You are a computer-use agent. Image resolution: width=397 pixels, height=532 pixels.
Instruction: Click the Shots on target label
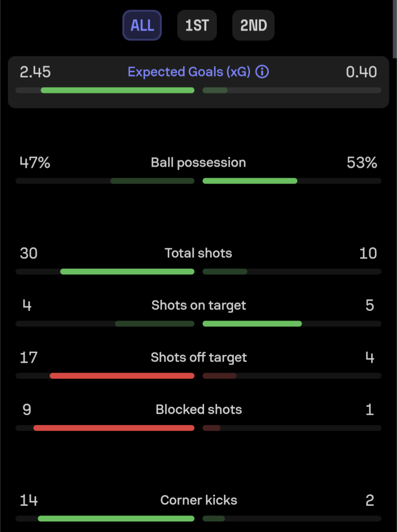tap(198, 305)
